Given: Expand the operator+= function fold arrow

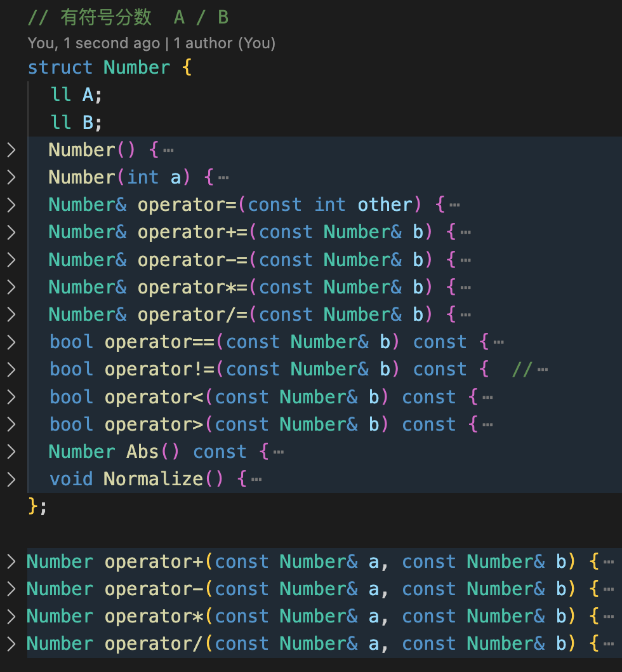Looking at the screenshot, I should 11,232.
